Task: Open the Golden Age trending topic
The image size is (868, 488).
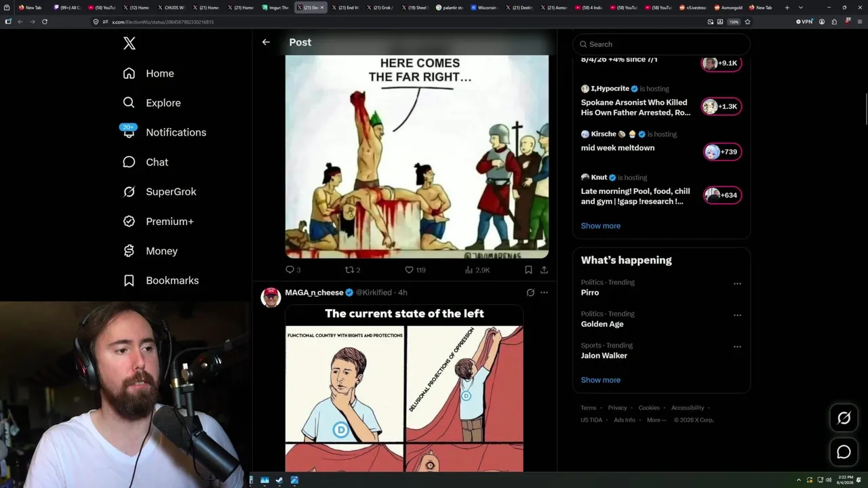Action: [x=602, y=324]
